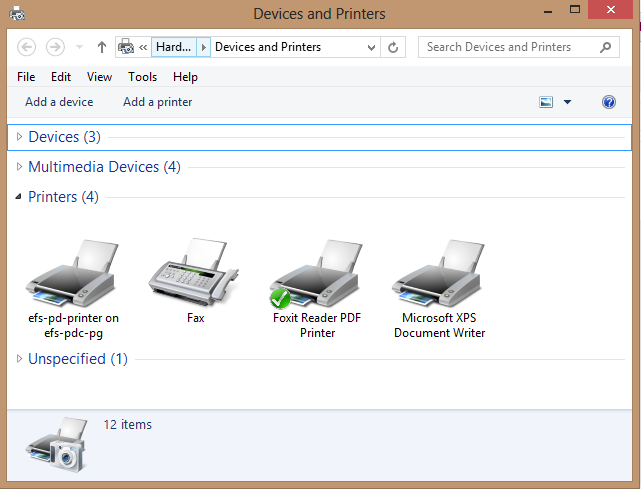Maximize the Devices and Printers window
Screen dimensions: 641x489
click(575, 10)
